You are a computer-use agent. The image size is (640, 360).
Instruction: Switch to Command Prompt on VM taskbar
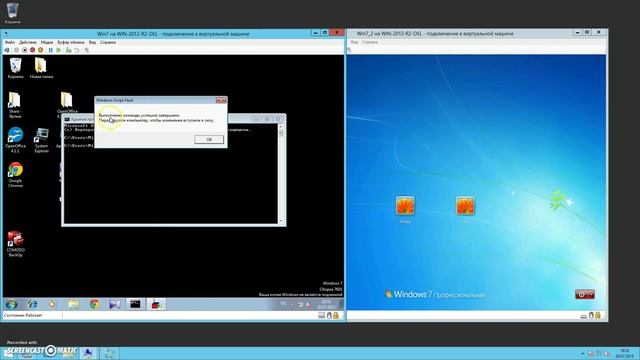[x=135, y=304]
